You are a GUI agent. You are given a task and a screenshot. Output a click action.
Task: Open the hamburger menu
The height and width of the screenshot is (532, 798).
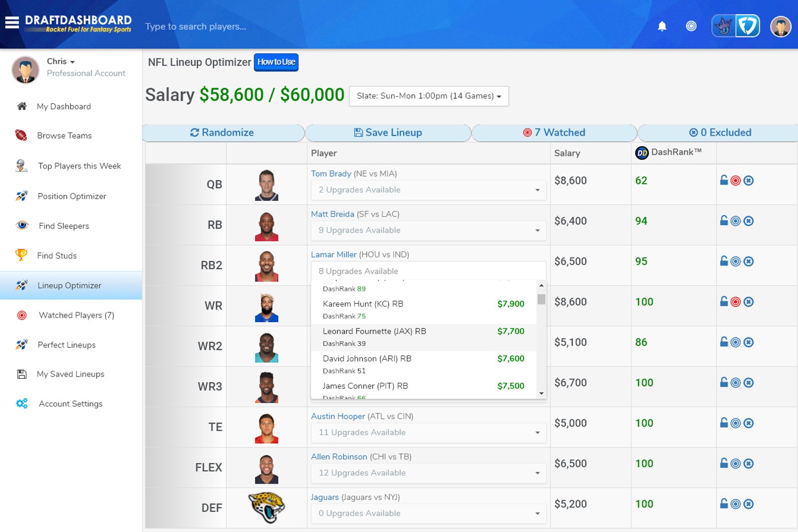[12, 22]
